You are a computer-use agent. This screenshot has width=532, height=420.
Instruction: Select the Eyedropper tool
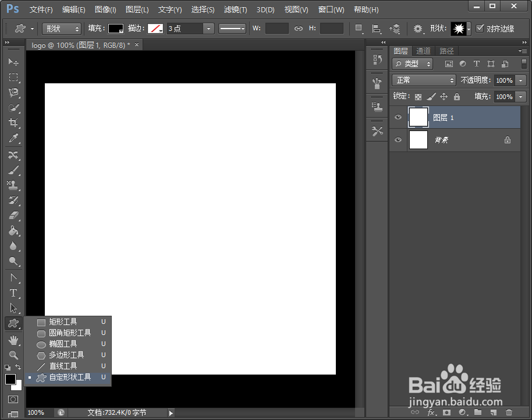tap(13, 138)
